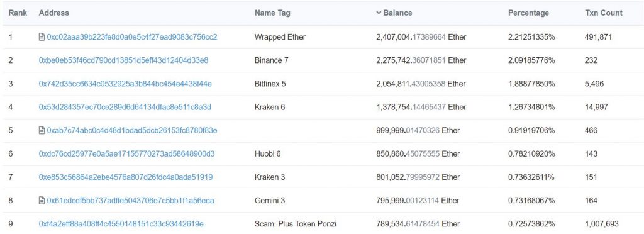Select the Kraken 3 name tag
This screenshot has height=234, width=644.
[270, 177]
